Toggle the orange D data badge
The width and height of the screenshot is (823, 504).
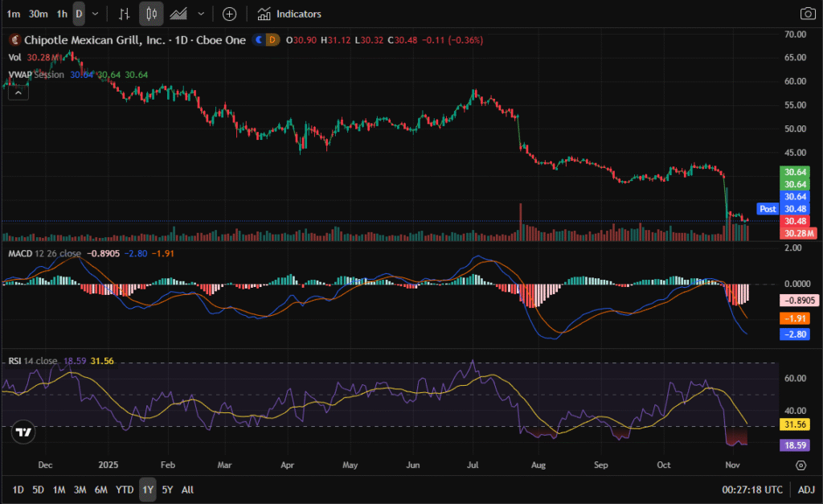pyautogui.click(x=272, y=39)
